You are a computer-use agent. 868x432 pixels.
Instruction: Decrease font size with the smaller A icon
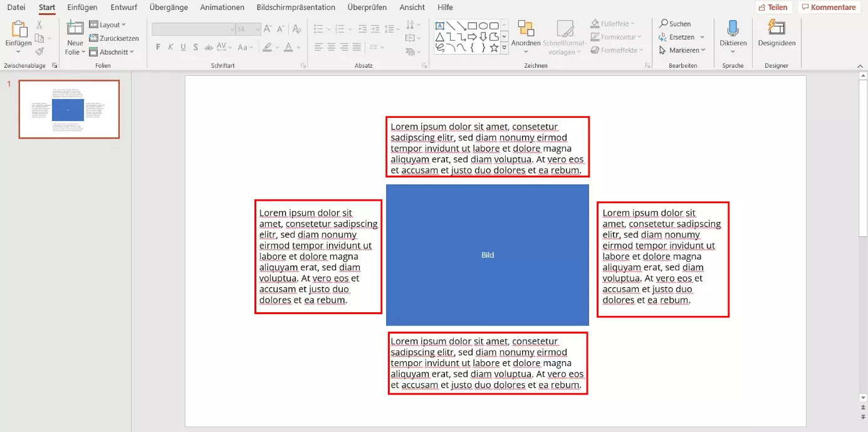click(x=281, y=29)
